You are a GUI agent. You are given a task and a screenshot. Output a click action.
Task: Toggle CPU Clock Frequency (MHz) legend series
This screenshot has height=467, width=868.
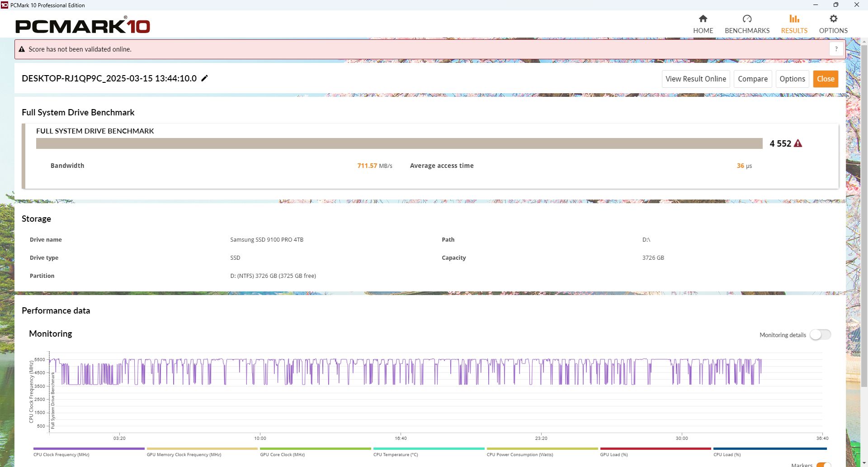(89, 452)
